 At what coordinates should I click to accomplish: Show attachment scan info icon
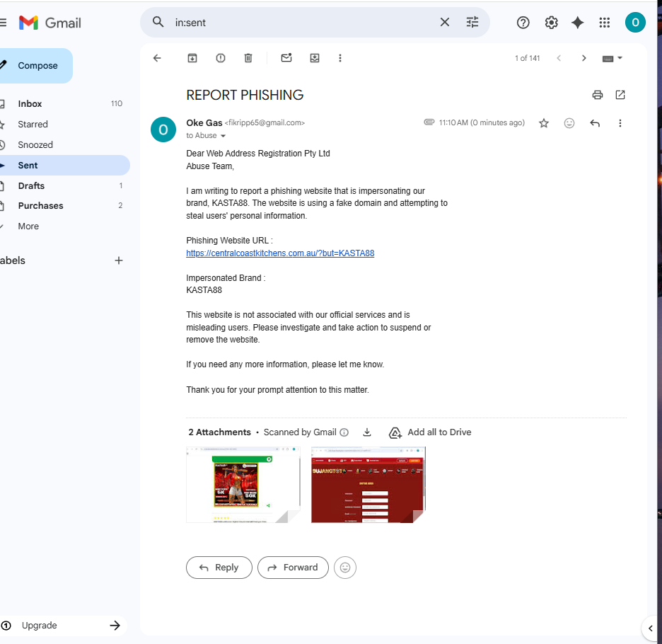[344, 432]
